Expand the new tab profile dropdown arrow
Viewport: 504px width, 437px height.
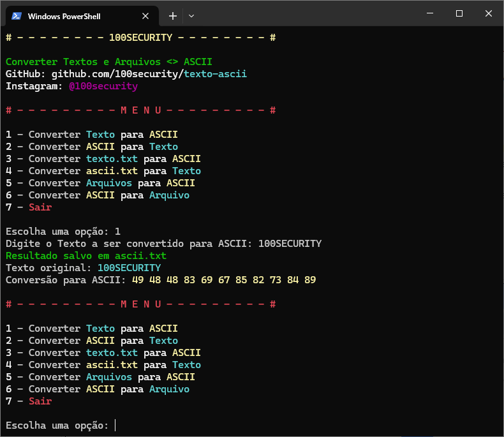point(191,16)
